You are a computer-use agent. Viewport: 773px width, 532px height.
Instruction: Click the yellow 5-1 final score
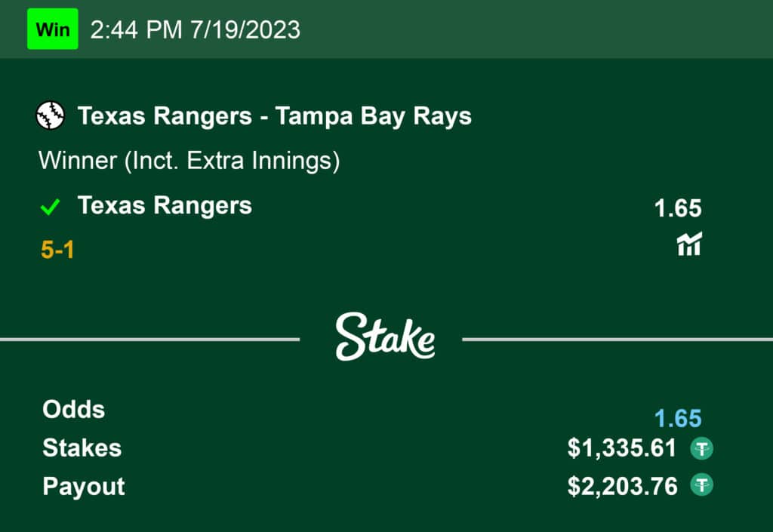tap(58, 250)
